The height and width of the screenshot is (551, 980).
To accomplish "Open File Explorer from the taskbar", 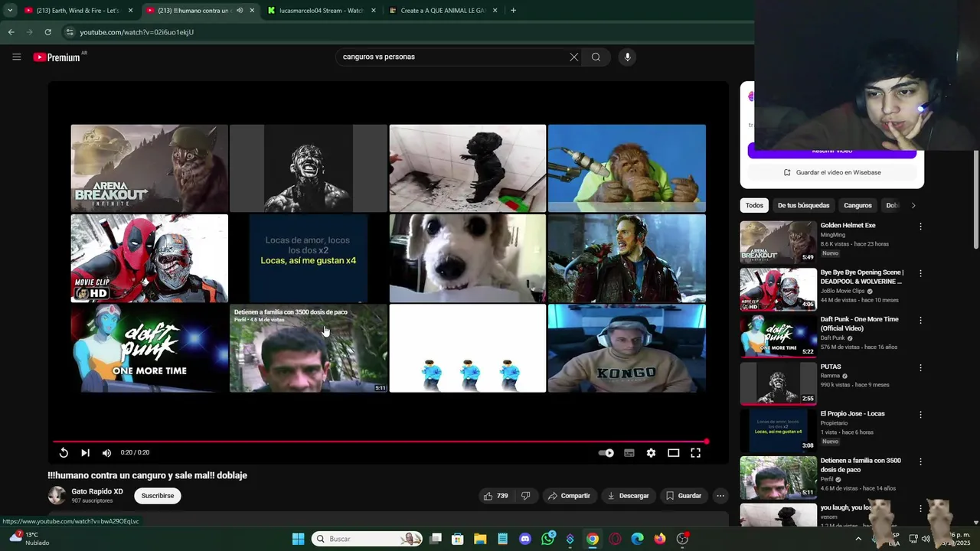I will tap(480, 539).
